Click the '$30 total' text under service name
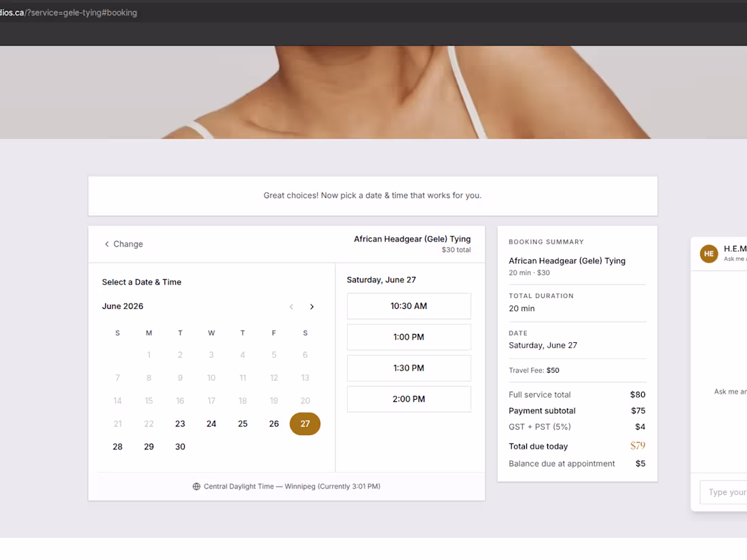 click(456, 250)
